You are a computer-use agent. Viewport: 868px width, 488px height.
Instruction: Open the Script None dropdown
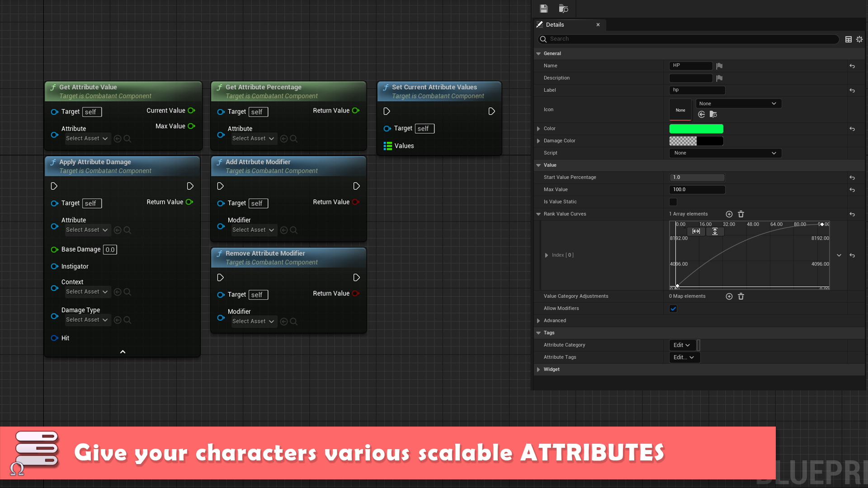[725, 153]
